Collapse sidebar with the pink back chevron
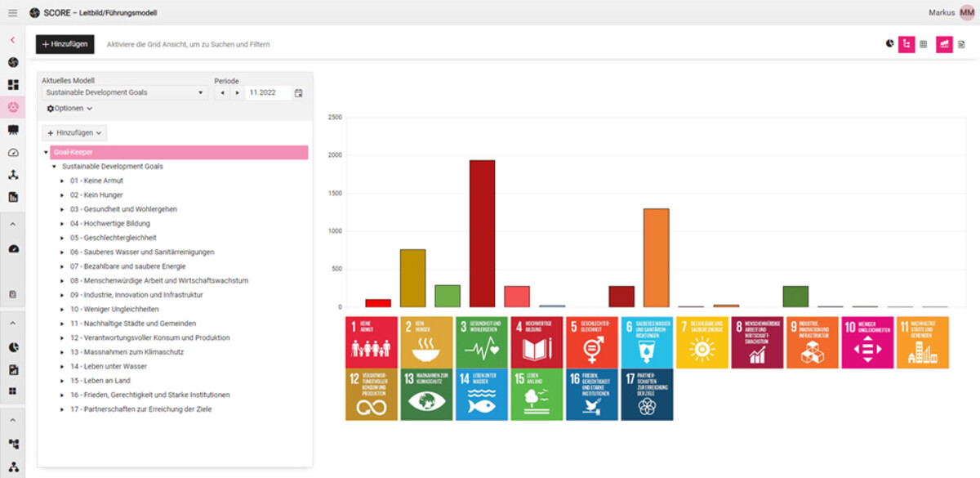Image resolution: width=980 pixels, height=478 pixels. 13,39
